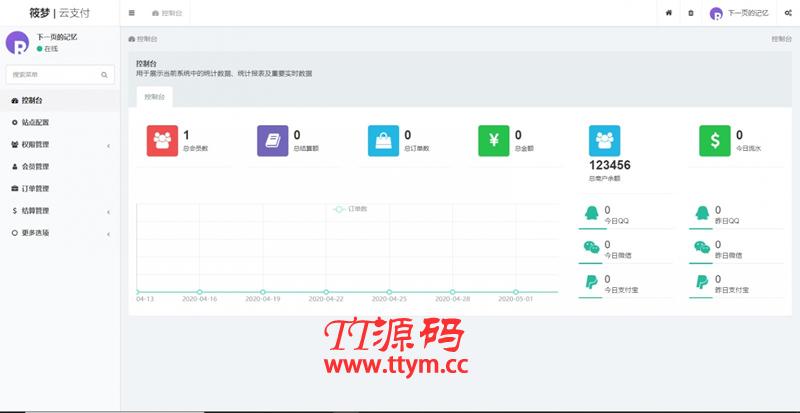Click the blue 总商户余额 users icon
Viewport: 800px width, 413px height.
[605, 140]
